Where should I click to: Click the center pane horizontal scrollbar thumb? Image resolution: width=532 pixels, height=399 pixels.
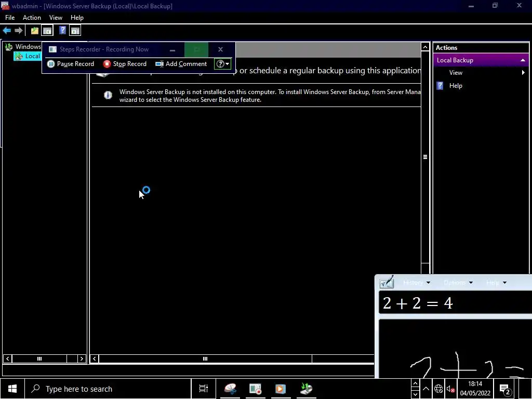(x=205, y=358)
